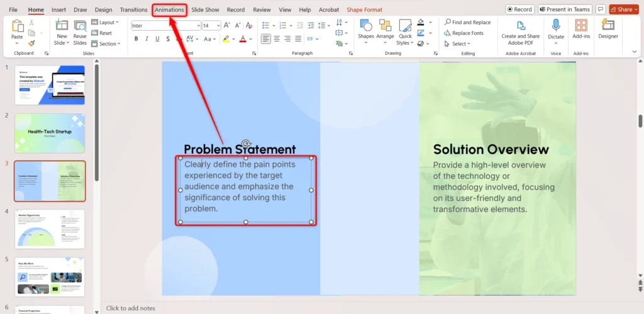Switch to the Animations tab
This screenshot has width=644, height=314.
coord(169,10)
